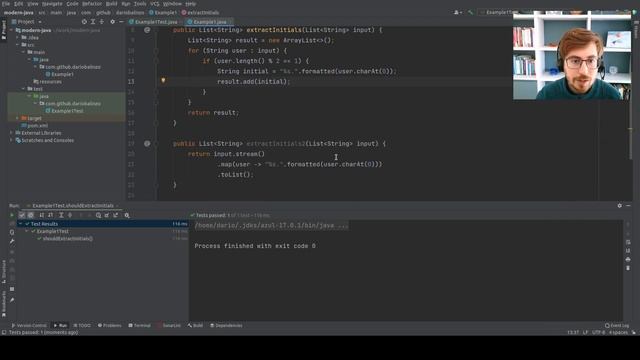Image resolution: width=640 pixels, height=360 pixels.
Task: Select Example1Test class in project tree
Action: click(x=64, y=111)
